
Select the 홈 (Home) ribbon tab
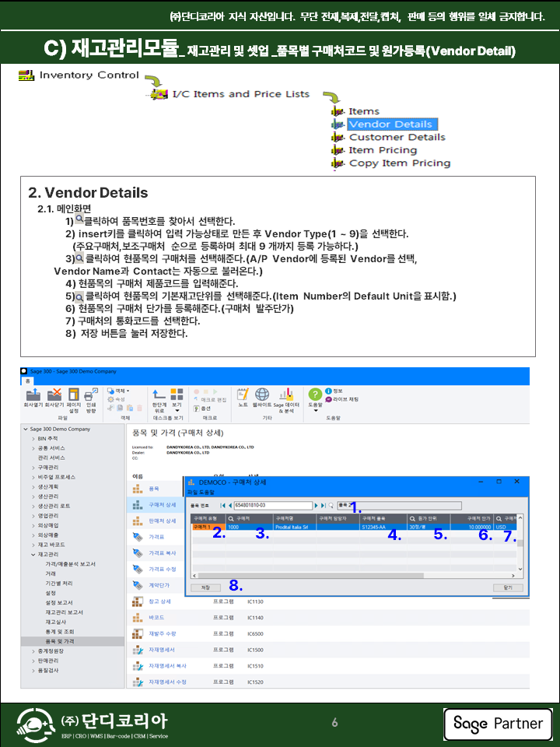point(28,381)
